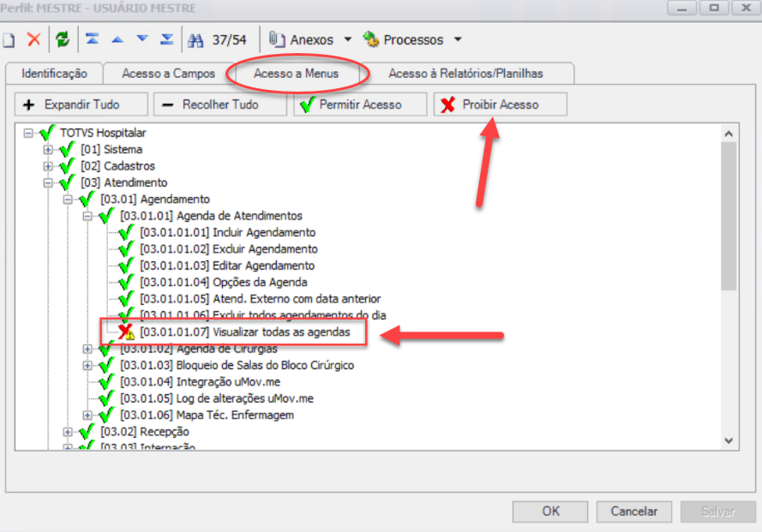The width and height of the screenshot is (762, 532).
Task: Collapse the [03.01] Agendamento node
Action: (x=68, y=200)
